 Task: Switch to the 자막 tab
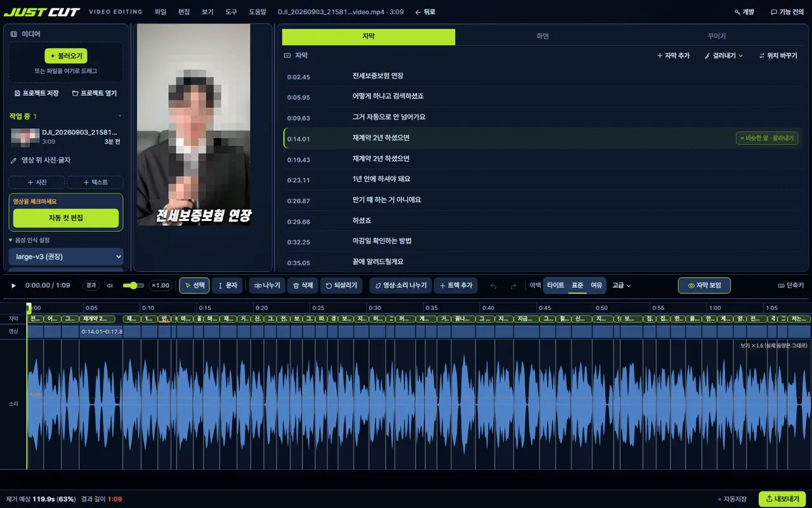click(x=369, y=37)
